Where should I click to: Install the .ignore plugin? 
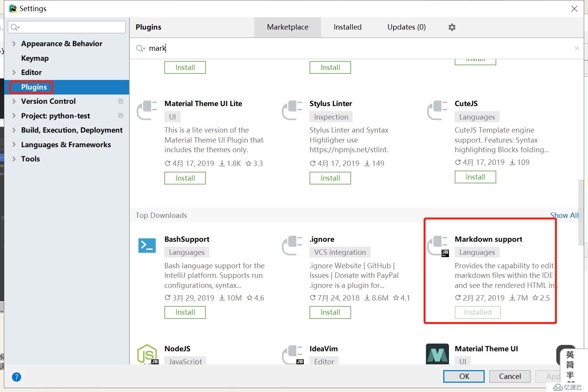(330, 312)
